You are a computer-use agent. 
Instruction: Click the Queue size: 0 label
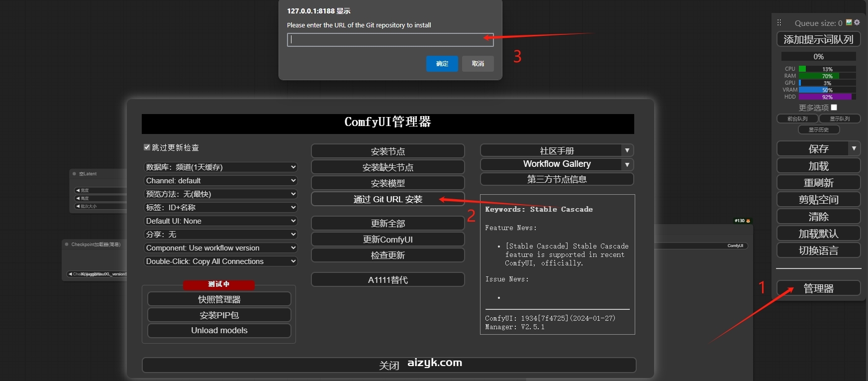click(x=818, y=23)
